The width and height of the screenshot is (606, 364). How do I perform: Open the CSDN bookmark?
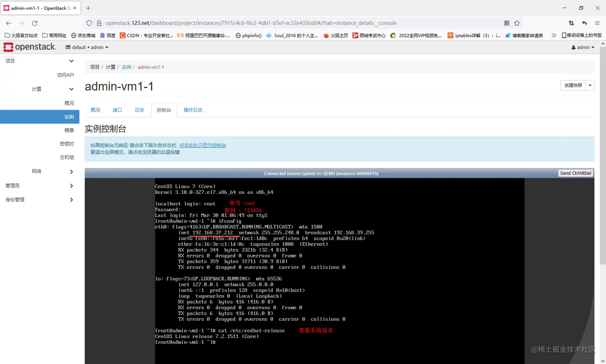[x=147, y=35]
